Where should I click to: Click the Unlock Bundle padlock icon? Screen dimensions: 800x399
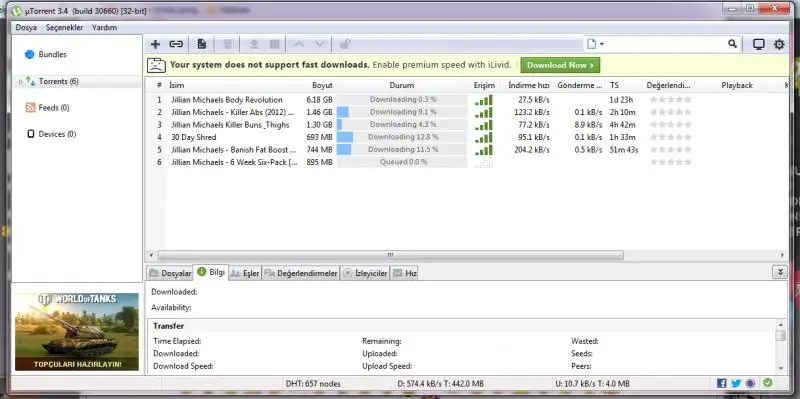coord(345,44)
